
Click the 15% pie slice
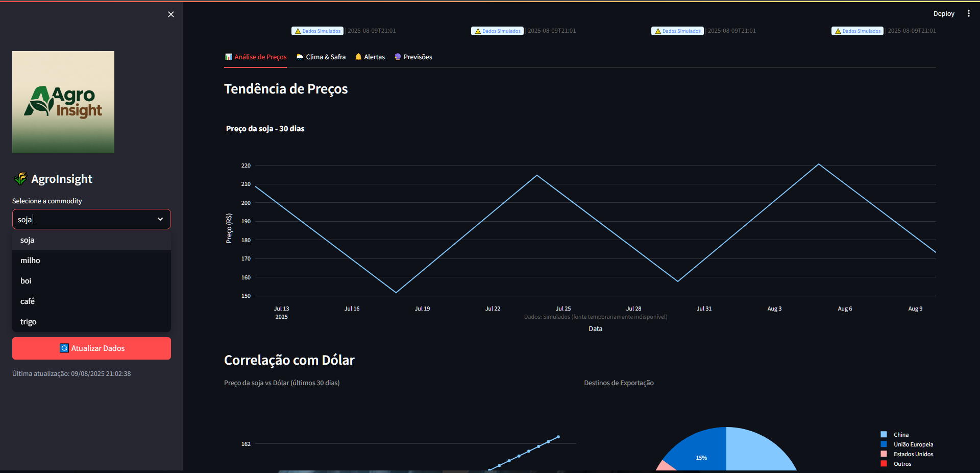pyautogui.click(x=702, y=456)
